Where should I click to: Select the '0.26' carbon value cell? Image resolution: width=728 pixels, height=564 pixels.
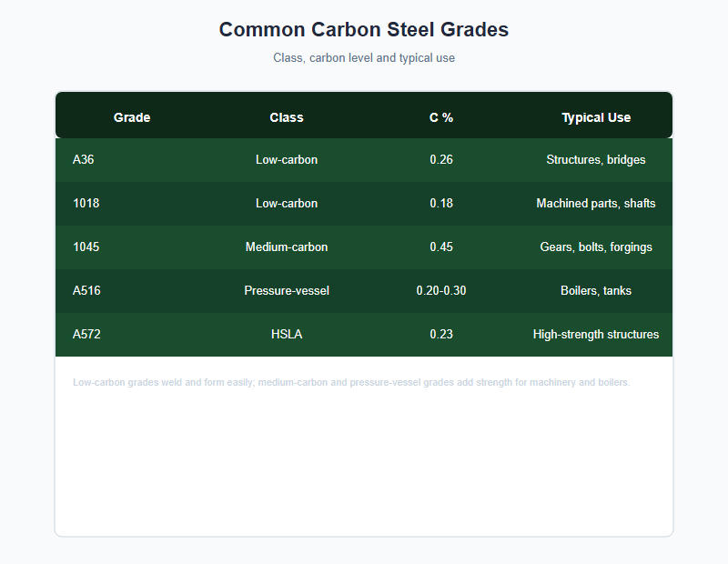(441, 160)
